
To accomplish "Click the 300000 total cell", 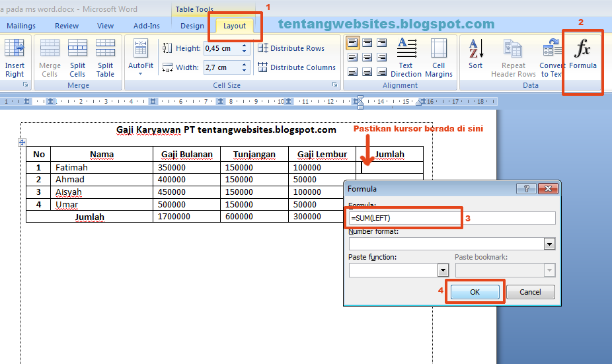I will (316, 217).
